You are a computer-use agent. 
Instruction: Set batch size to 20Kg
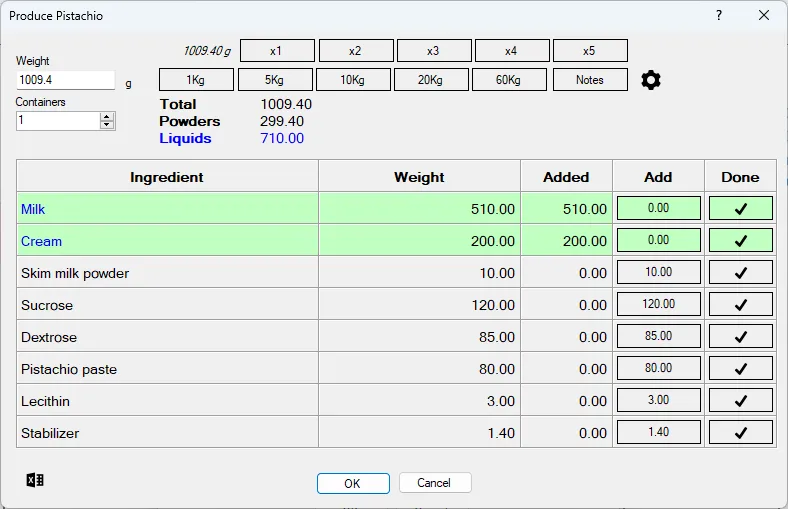431,80
